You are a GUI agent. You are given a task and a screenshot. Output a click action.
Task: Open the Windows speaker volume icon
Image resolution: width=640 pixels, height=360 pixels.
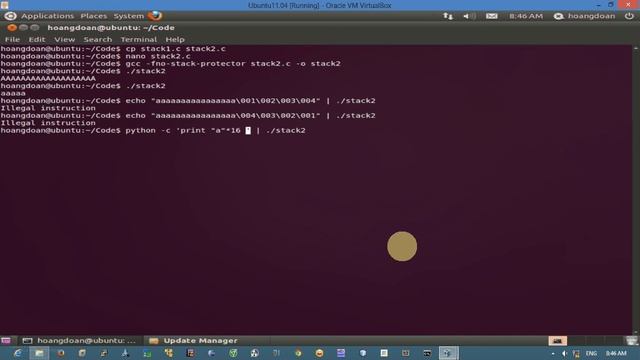[564, 353]
